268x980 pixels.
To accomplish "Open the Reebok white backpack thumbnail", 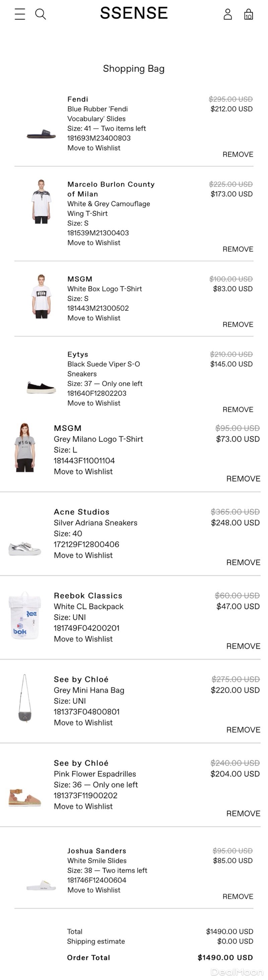I will (x=25, y=616).
